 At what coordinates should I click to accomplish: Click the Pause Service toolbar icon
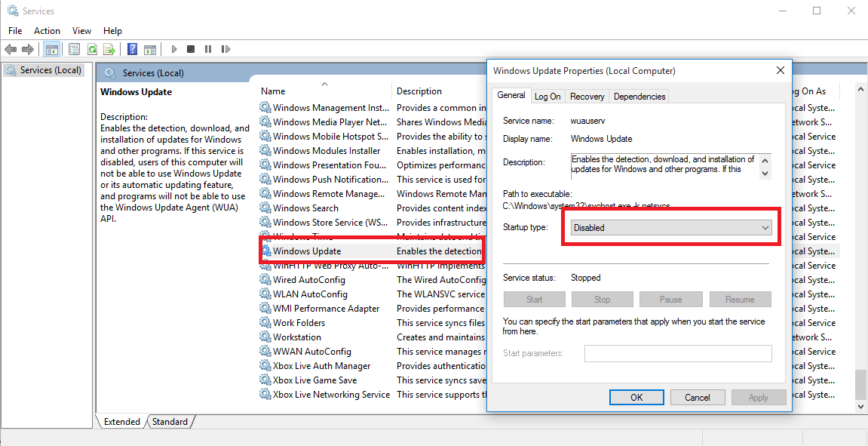pos(208,49)
